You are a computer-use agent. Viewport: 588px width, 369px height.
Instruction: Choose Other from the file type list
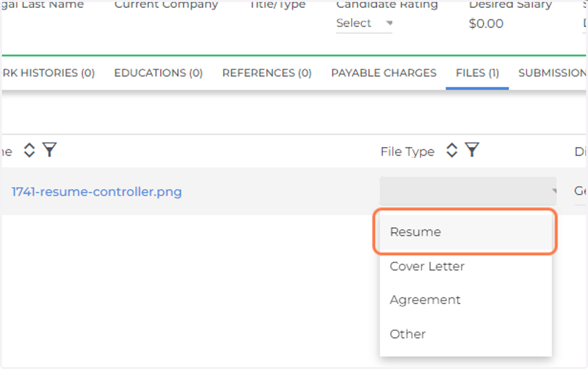coord(465,334)
